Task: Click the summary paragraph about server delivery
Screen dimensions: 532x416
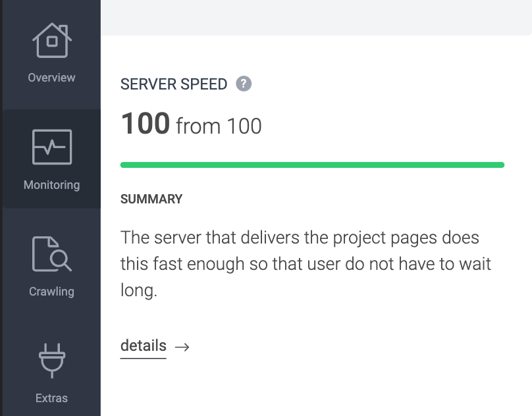Action: tap(306, 264)
